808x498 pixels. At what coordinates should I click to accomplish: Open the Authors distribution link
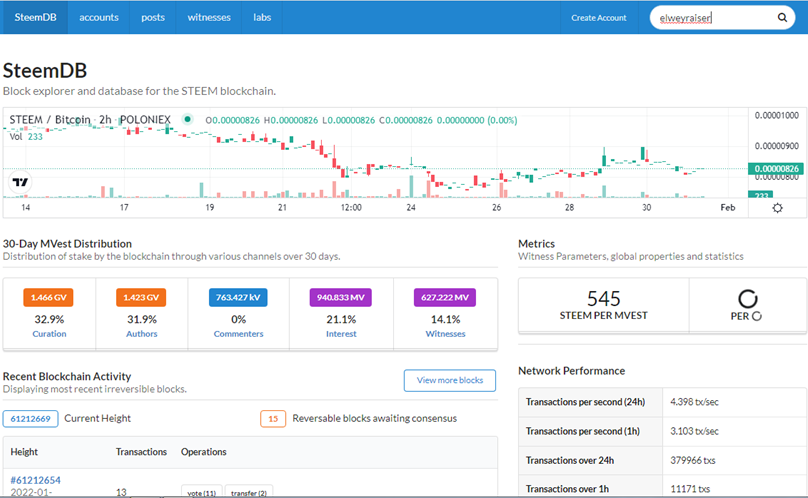pyautogui.click(x=142, y=334)
